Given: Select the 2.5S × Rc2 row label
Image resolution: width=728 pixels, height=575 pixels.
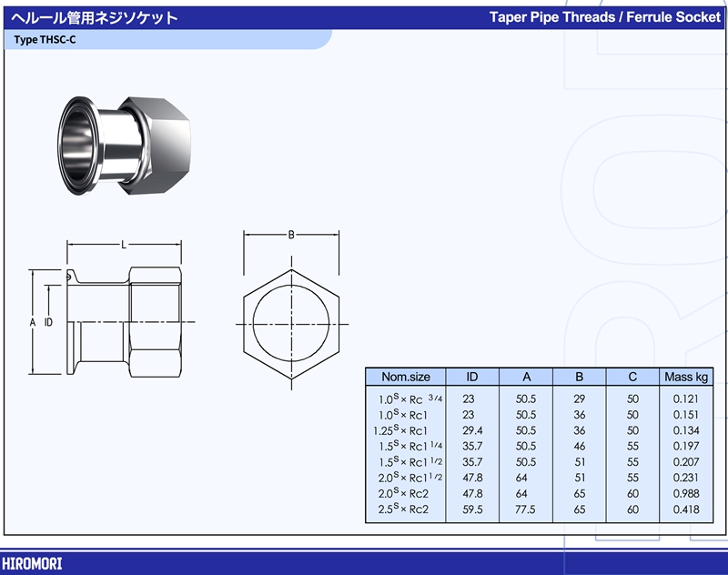Looking at the screenshot, I should coord(403,509).
